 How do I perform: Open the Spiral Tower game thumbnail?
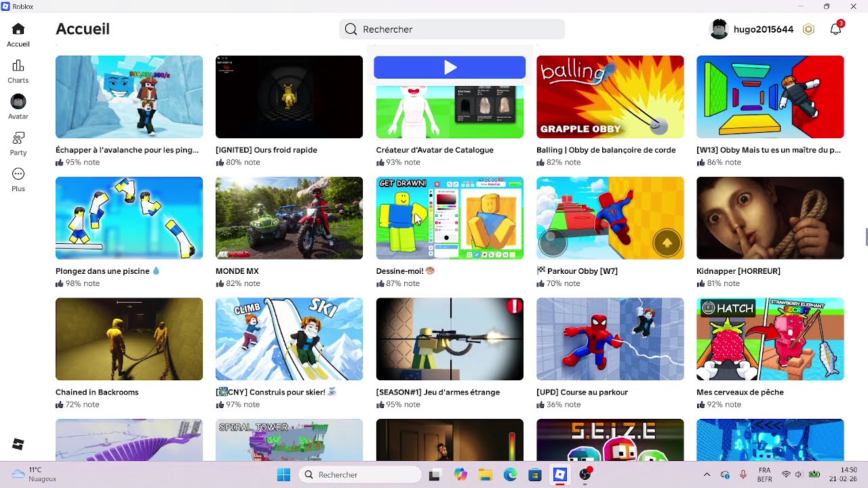289,440
